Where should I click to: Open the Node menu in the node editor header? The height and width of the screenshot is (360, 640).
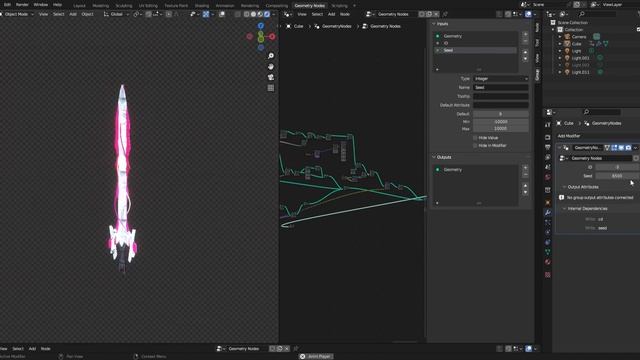(345, 14)
